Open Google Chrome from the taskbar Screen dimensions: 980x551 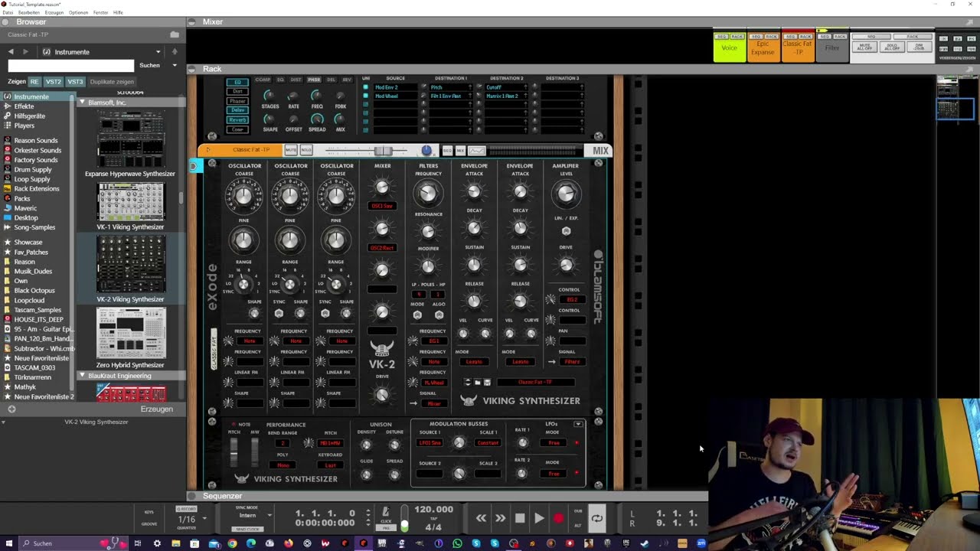tap(232, 543)
